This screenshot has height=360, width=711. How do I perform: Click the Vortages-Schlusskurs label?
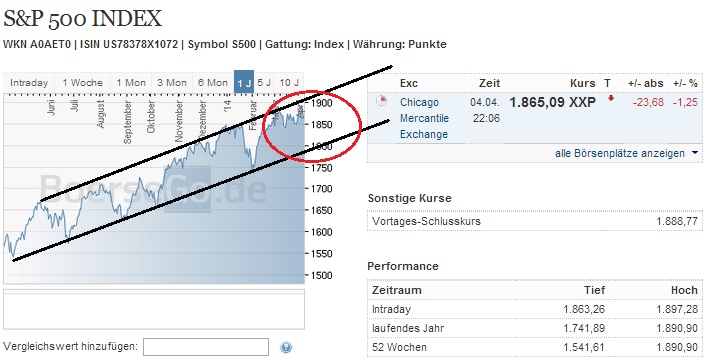point(426,221)
